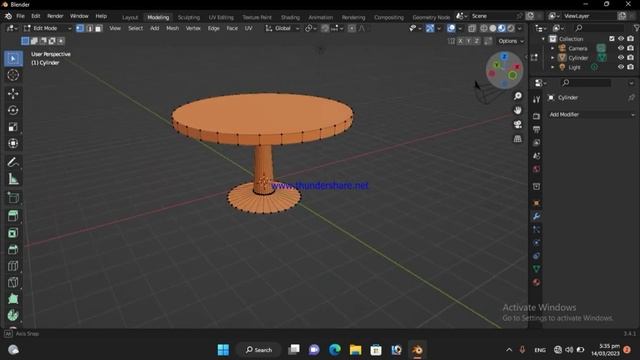Click the Windows Search button on taskbar

(259, 350)
